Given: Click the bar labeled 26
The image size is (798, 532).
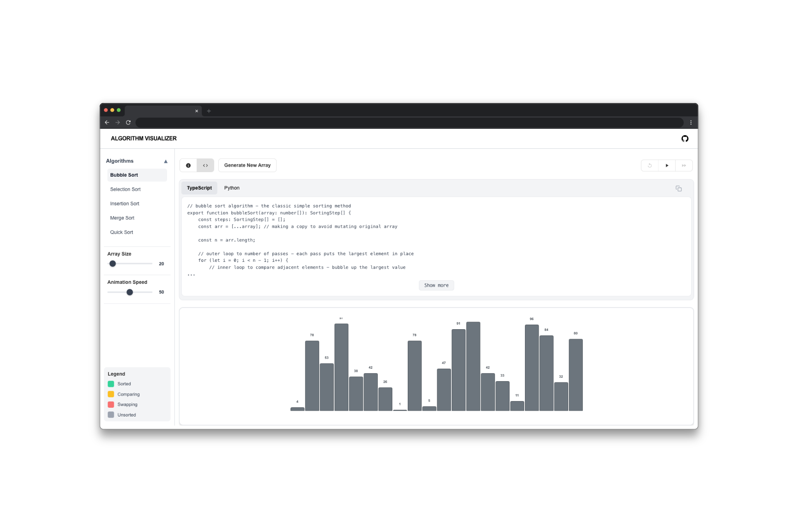Looking at the screenshot, I should click(x=385, y=399).
